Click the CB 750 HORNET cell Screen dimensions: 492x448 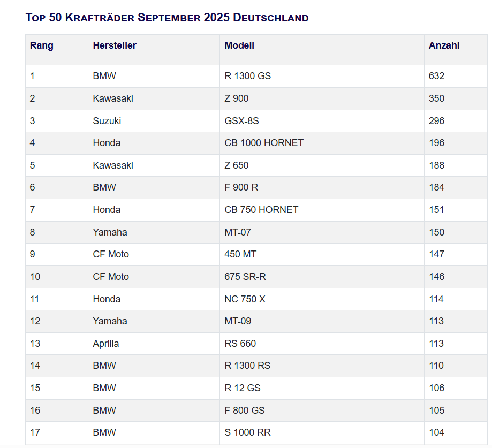point(261,210)
